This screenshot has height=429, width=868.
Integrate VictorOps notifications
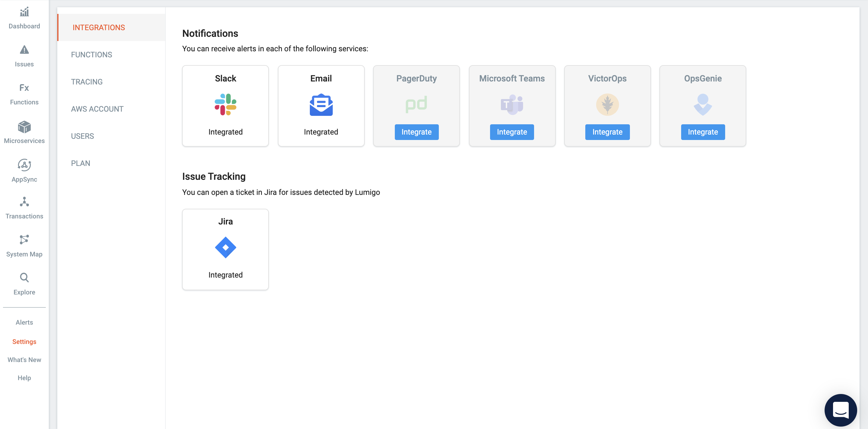click(607, 132)
